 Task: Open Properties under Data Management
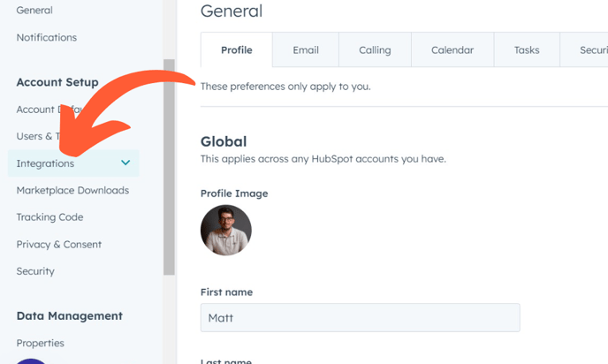40,343
